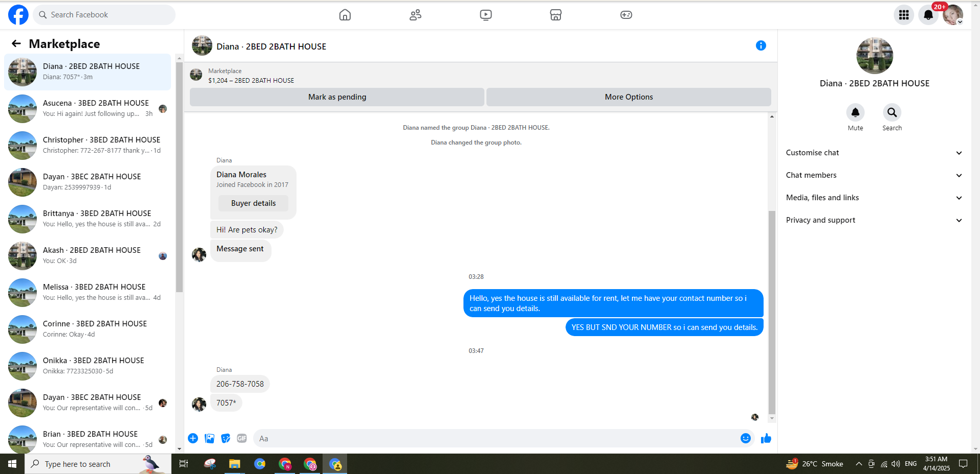
Task: Open the clock showing 3:51 AM
Action: point(936,464)
